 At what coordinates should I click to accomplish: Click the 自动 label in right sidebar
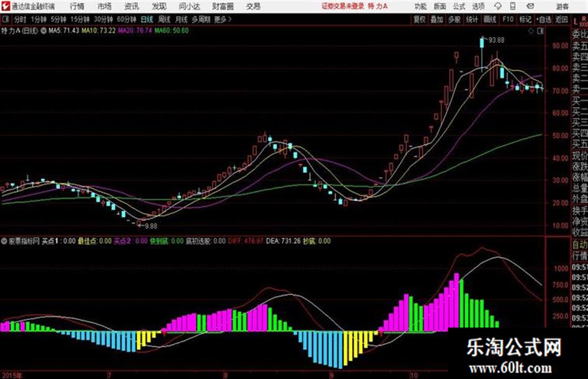579,245
